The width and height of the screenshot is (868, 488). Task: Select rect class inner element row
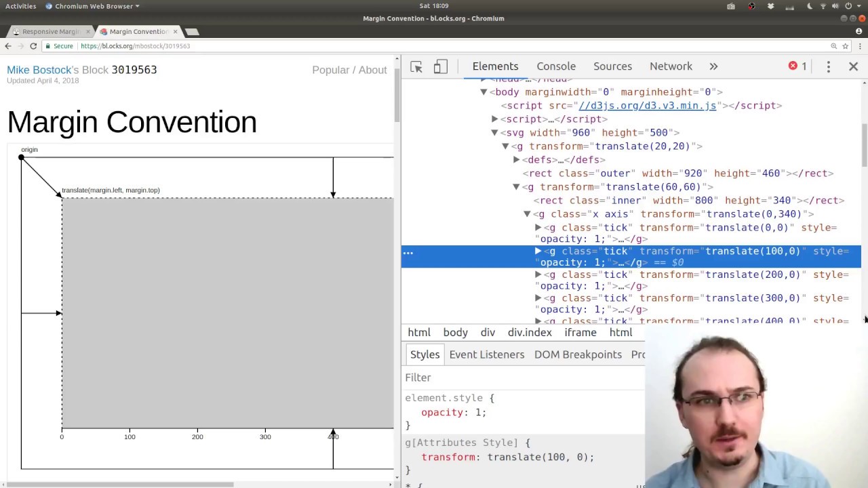click(631, 201)
